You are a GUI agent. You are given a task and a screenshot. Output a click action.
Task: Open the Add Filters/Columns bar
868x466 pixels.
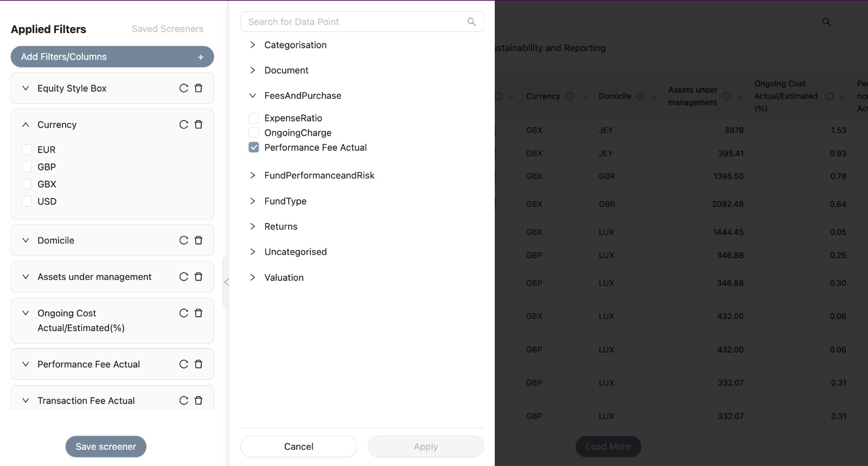pyautogui.click(x=112, y=56)
